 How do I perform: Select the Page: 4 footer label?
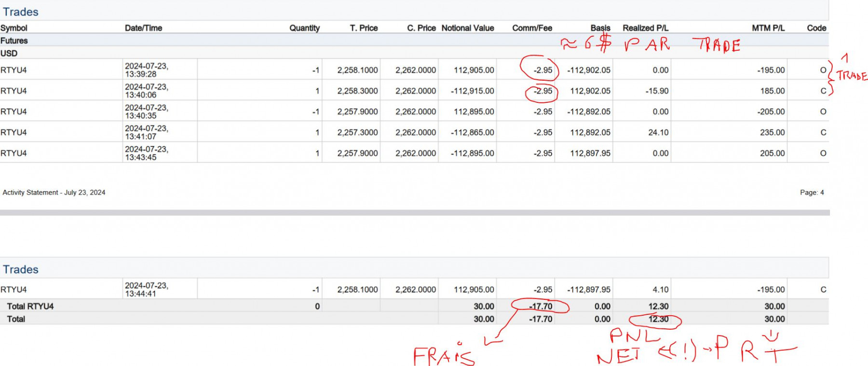[812, 192]
